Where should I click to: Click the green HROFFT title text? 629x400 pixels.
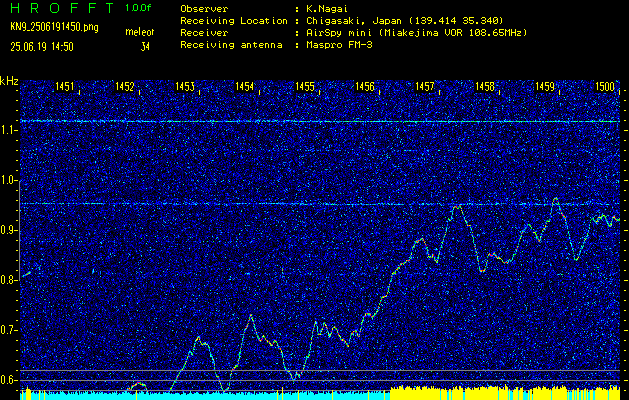pyautogui.click(x=63, y=8)
